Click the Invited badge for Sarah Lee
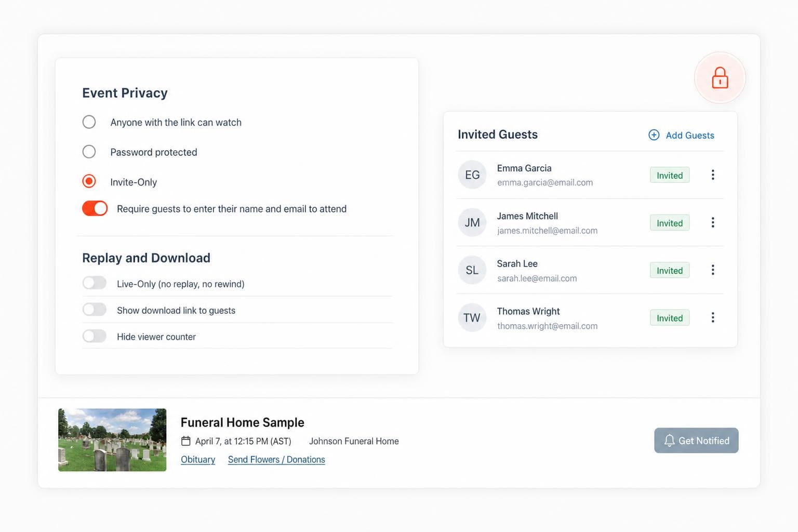798x532 pixels. (x=670, y=270)
